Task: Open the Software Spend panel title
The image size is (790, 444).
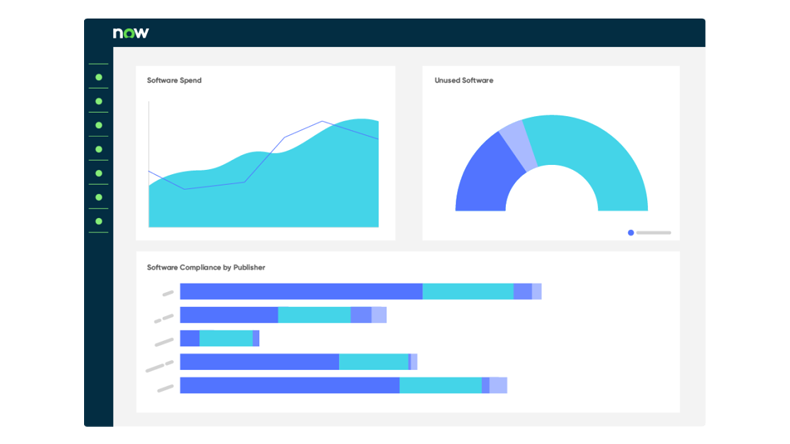Action: [174, 80]
